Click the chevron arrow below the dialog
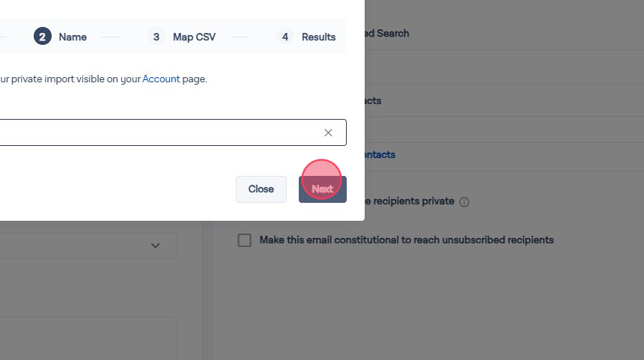 click(x=155, y=245)
